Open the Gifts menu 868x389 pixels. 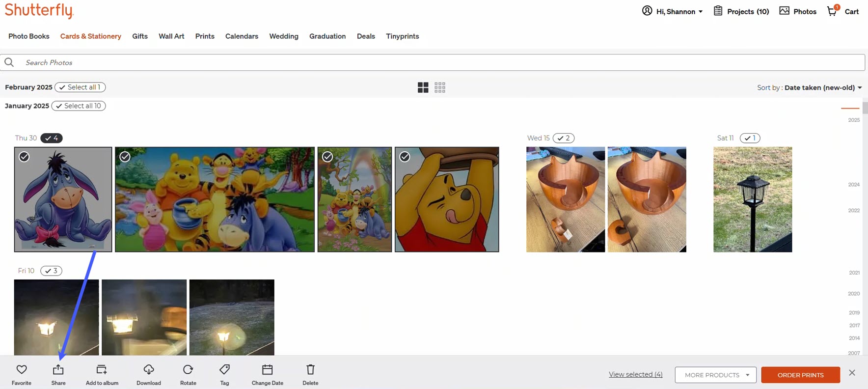[x=140, y=36]
